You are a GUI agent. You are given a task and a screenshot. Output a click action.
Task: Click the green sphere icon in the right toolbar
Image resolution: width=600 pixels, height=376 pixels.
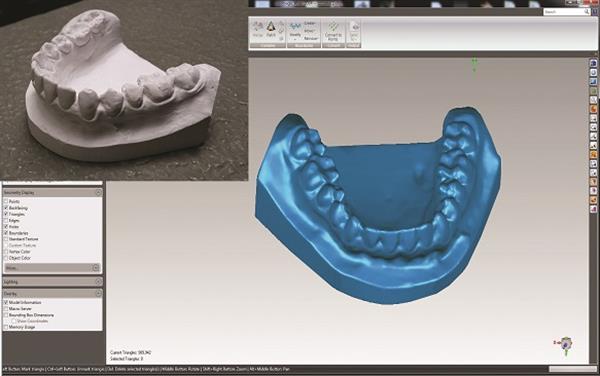593,91
